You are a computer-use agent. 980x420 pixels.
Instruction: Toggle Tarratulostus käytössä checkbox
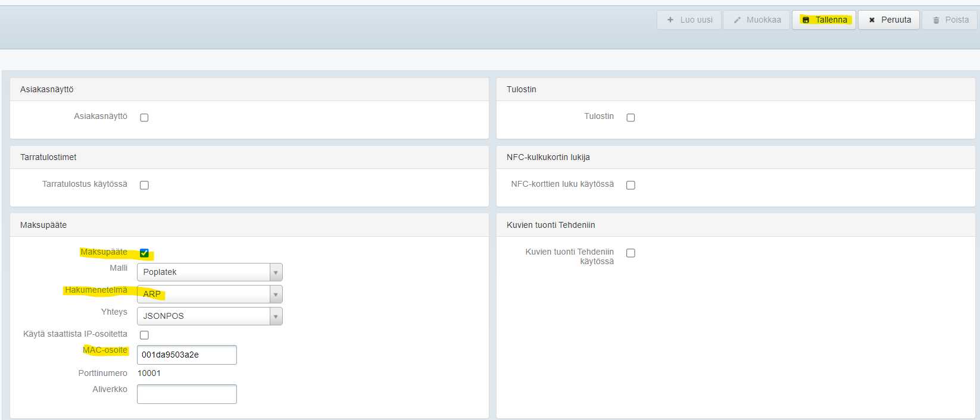(144, 186)
